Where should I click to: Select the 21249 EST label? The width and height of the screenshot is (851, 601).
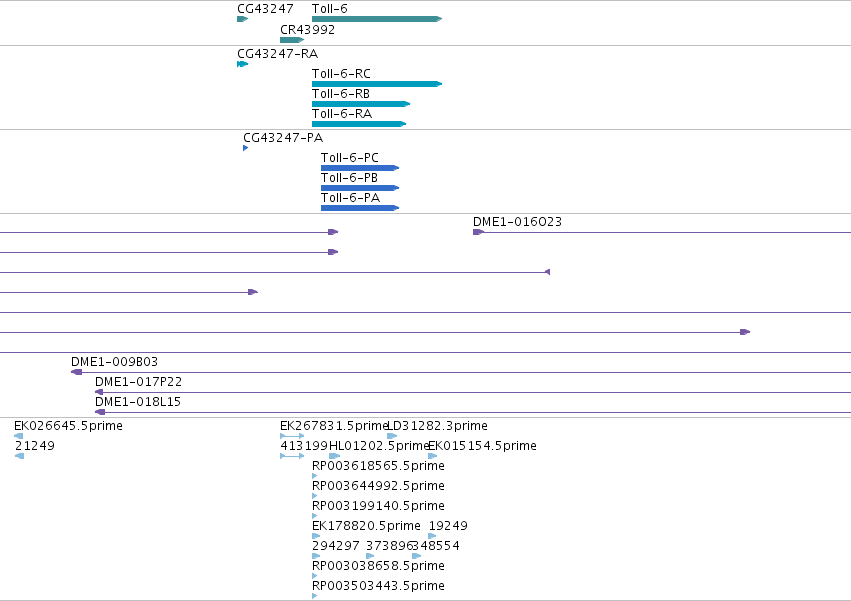tap(35, 446)
